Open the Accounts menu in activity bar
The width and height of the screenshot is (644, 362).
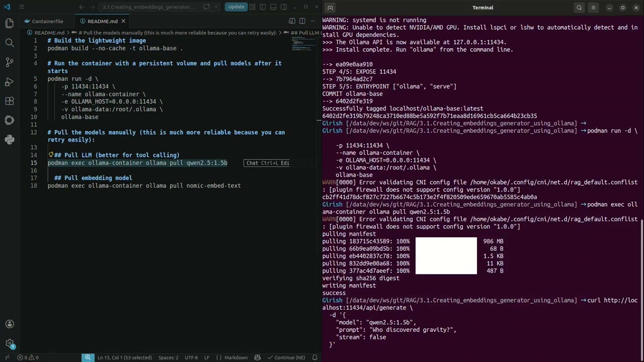point(10,324)
